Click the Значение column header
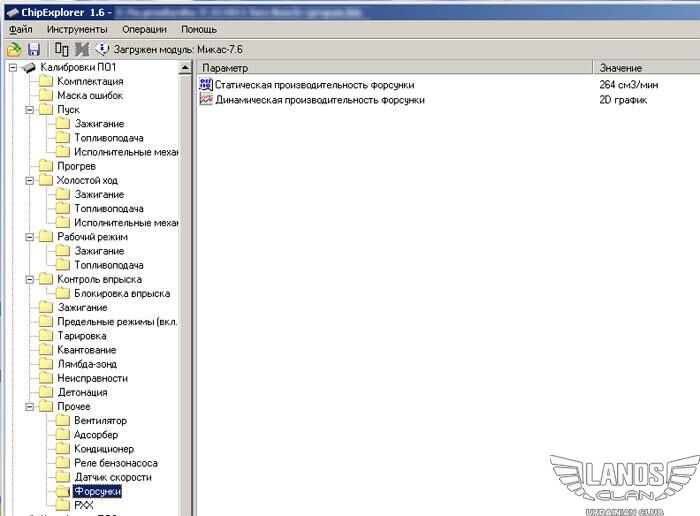700x516 pixels. 645,67
